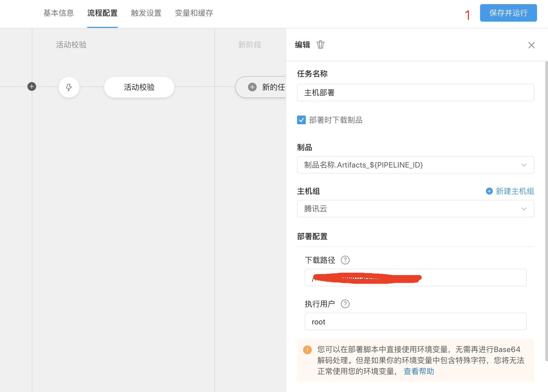This screenshot has width=548, height=392.
Task: Go to the 变量和缓存 tab
Action: click(x=194, y=13)
